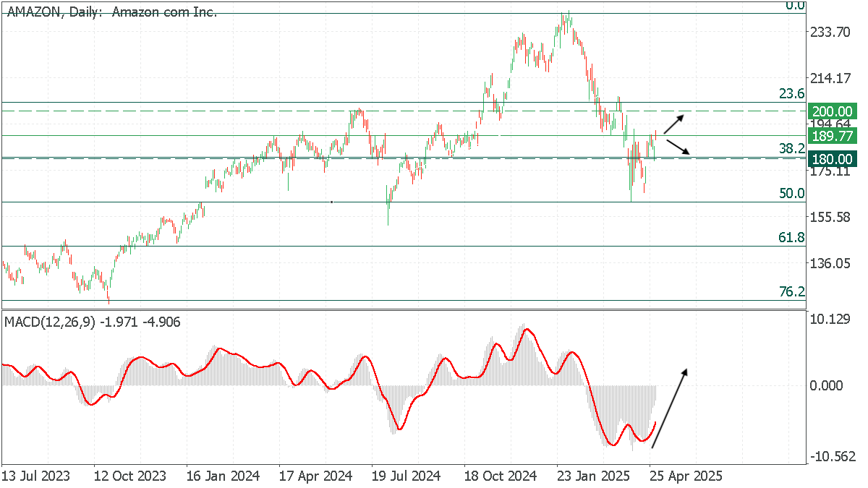Screen dimensions: 868x488
Task: Click the 18 Oct 2024 date label
Action: 501,476
